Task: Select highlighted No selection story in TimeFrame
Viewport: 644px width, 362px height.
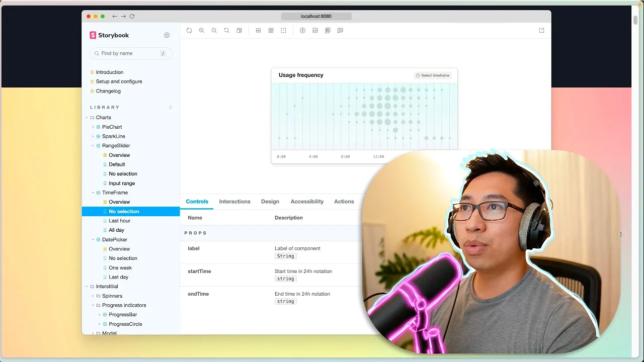Action: pos(131,212)
